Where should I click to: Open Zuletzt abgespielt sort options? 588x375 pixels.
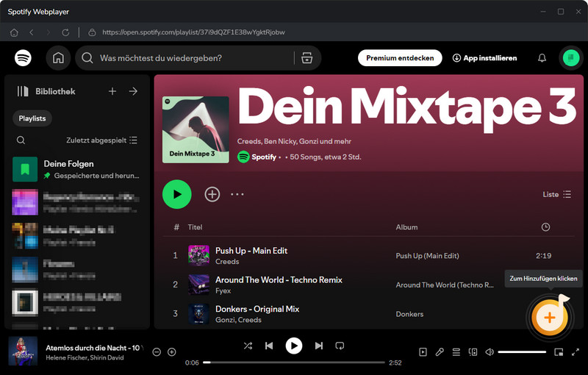pyautogui.click(x=101, y=140)
